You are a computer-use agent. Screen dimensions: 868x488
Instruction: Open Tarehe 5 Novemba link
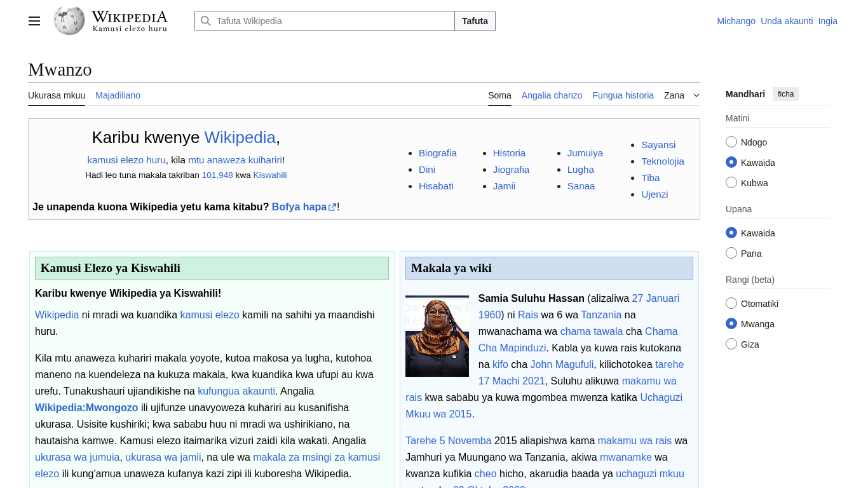point(449,440)
